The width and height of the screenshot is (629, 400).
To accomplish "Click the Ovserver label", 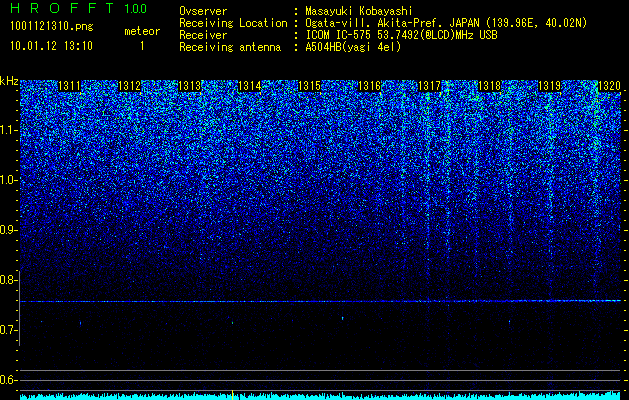I will (x=203, y=11).
